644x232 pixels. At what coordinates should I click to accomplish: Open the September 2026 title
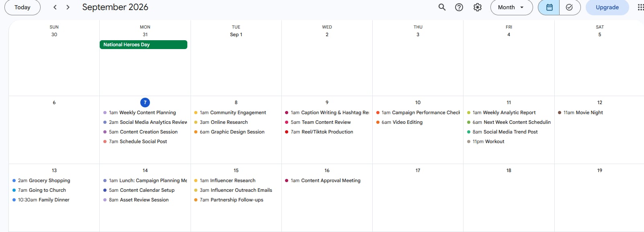[x=115, y=7]
